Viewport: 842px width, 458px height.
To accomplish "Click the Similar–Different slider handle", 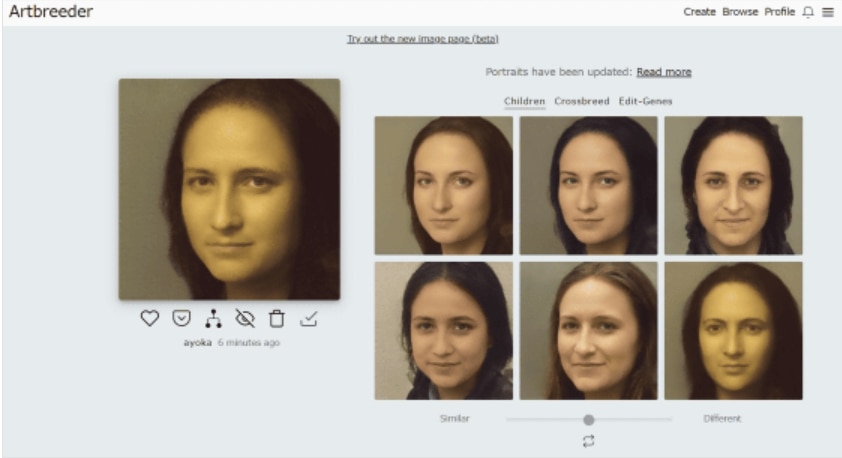I will pyautogui.click(x=589, y=419).
